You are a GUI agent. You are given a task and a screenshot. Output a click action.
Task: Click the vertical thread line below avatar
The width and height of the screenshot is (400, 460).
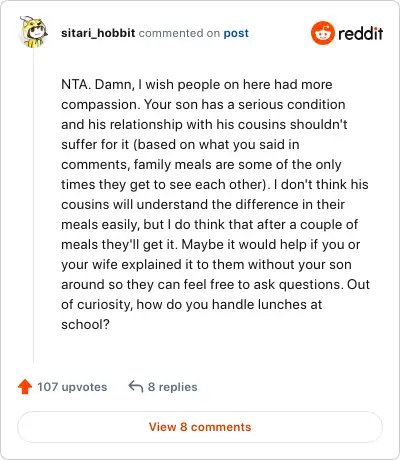pos(33,206)
